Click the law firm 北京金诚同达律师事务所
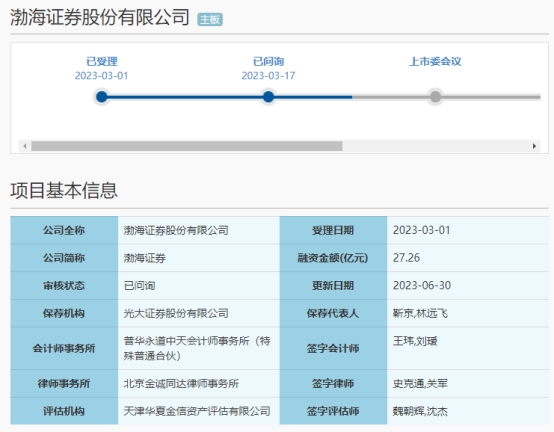The height and width of the screenshot is (432, 554). point(181,384)
